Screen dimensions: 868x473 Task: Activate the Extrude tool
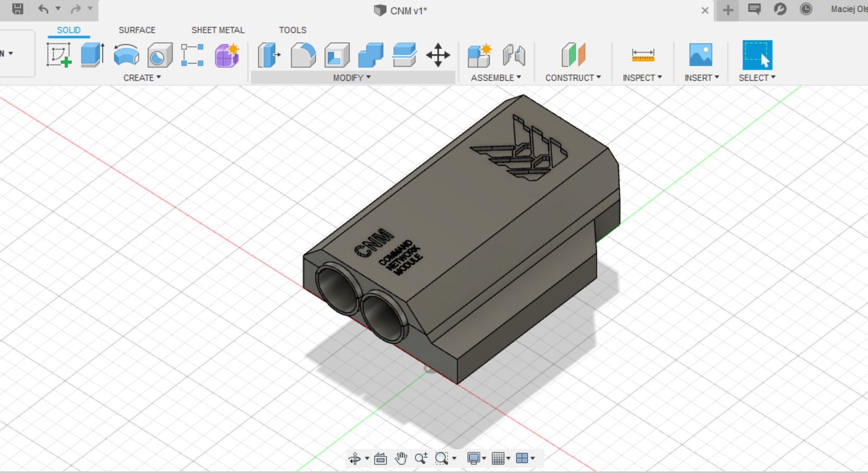point(92,55)
